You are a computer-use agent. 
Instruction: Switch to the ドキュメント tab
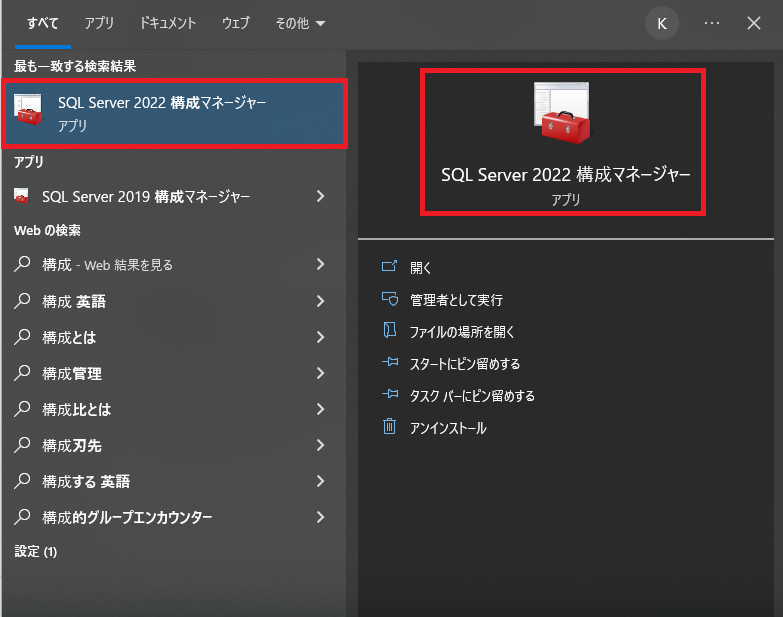point(168,23)
